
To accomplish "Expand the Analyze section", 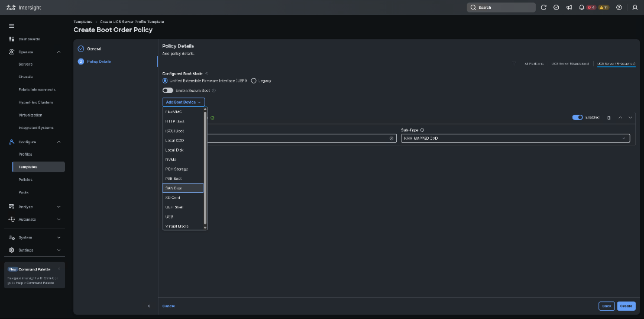I will point(59,207).
